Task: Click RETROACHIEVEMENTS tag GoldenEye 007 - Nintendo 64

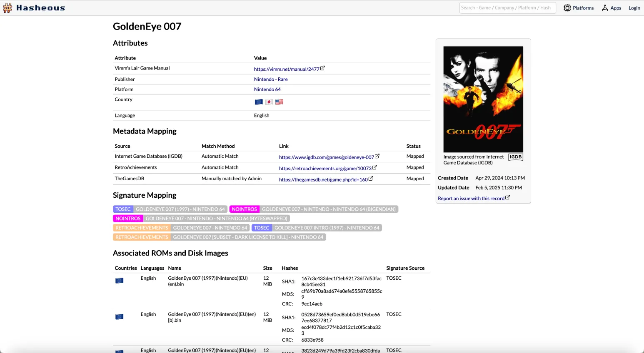Action: tap(181, 228)
